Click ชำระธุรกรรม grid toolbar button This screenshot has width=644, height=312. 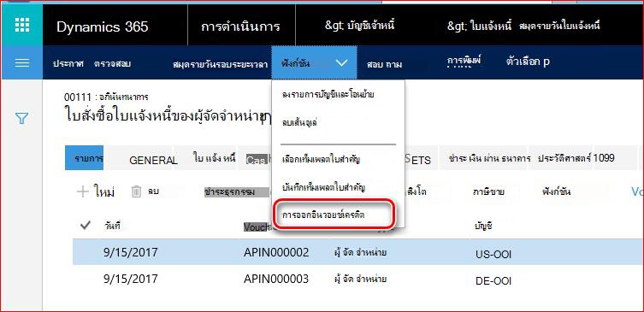[229, 191]
